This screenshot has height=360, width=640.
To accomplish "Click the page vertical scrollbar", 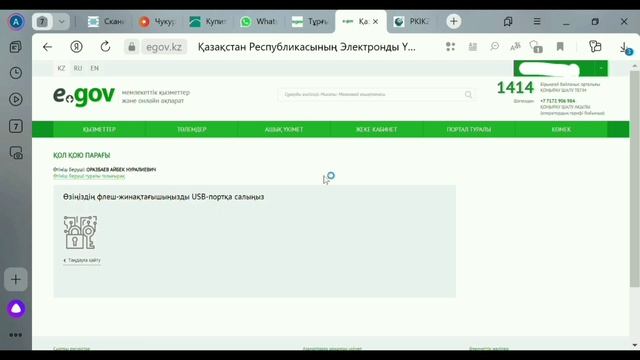I will click(634, 179).
